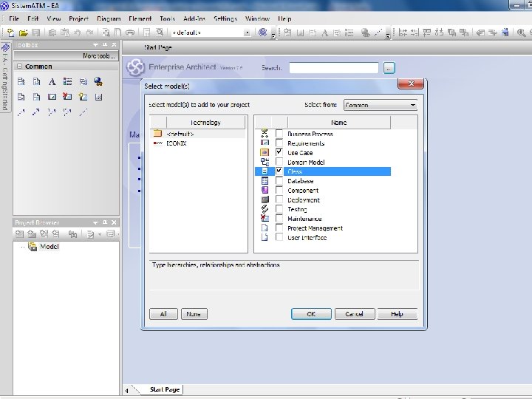The image size is (532, 399).
Task: Open the Project menu
Action: point(79,18)
